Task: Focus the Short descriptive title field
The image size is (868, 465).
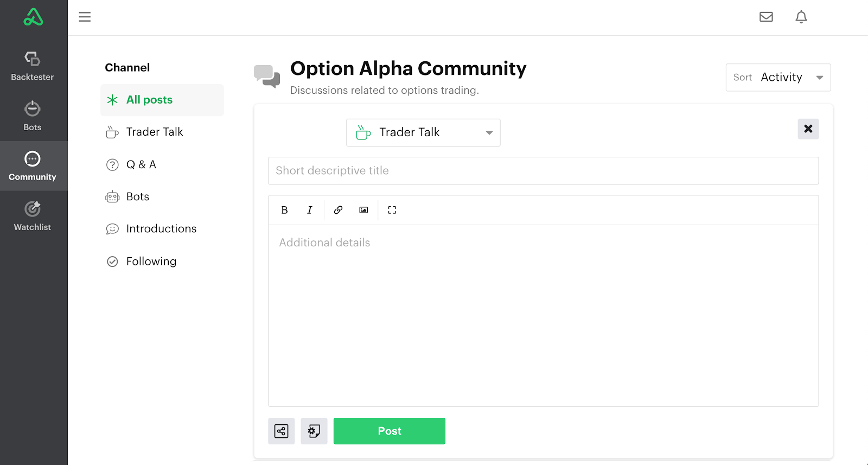Action: (543, 170)
